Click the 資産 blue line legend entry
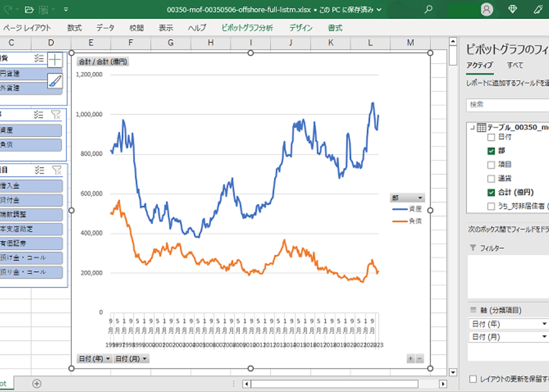 (407, 209)
